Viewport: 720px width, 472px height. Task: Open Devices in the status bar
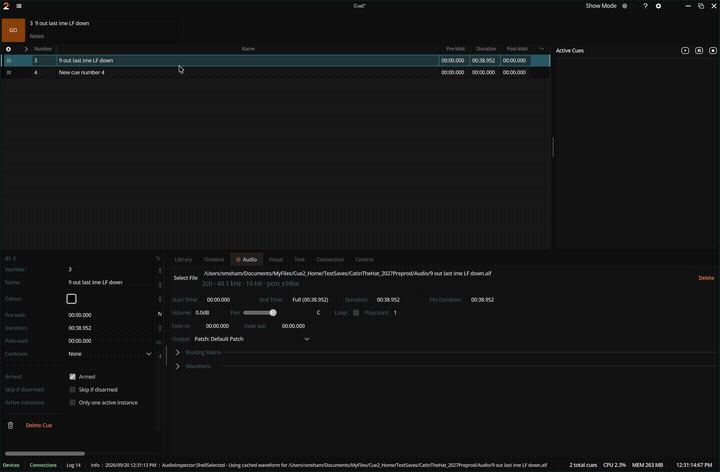click(11, 465)
